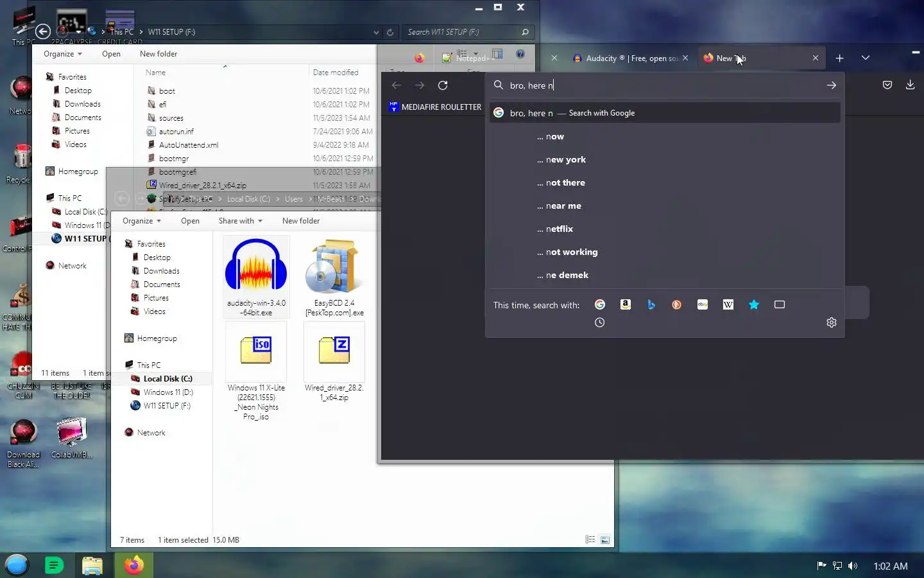The height and width of the screenshot is (578, 924).
Task: Search bookmarks using the star icon
Action: [754, 305]
